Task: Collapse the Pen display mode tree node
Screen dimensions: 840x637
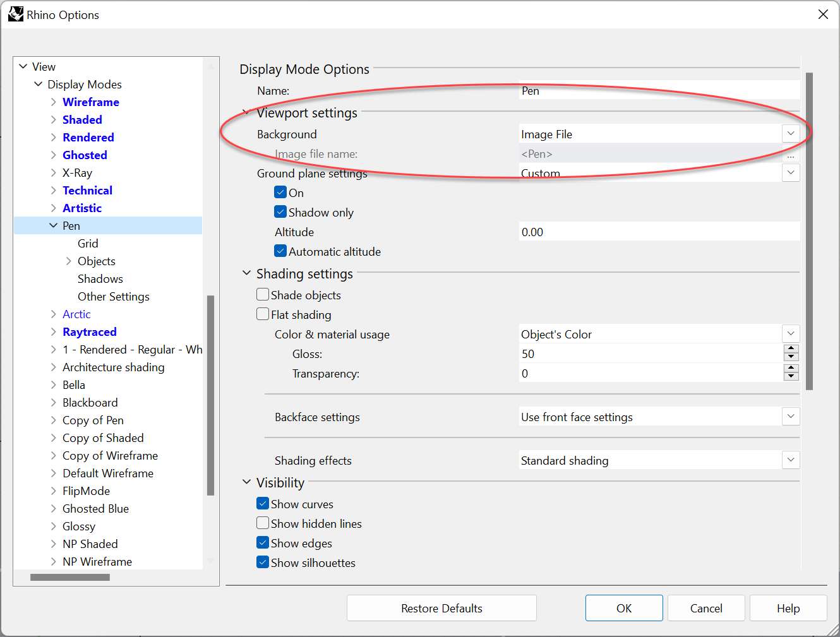Action: pos(54,225)
